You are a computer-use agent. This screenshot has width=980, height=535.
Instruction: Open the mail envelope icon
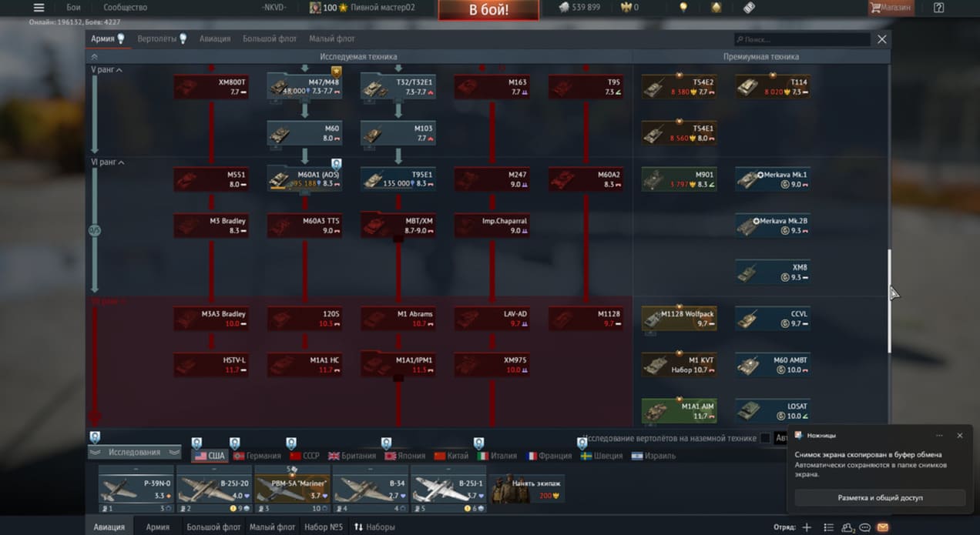[x=883, y=527]
